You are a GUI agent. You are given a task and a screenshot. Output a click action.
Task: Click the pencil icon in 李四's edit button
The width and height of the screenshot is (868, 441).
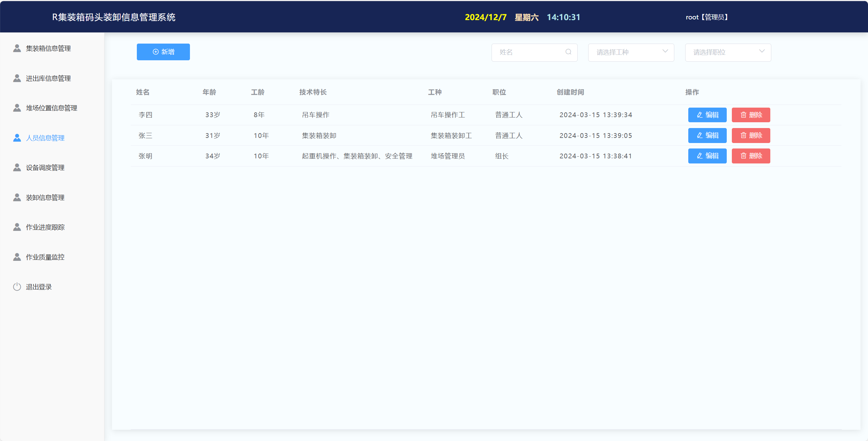pos(700,115)
